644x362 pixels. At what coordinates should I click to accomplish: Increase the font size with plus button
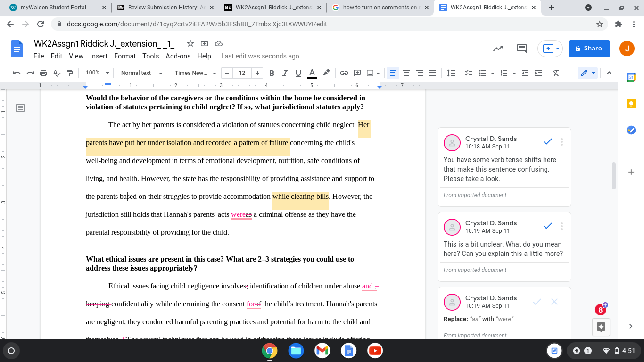[x=257, y=73]
